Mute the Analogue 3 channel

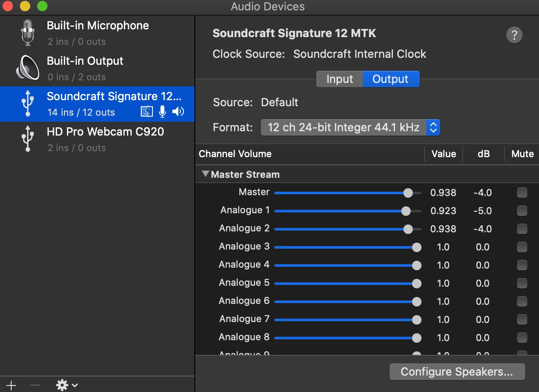[522, 247]
